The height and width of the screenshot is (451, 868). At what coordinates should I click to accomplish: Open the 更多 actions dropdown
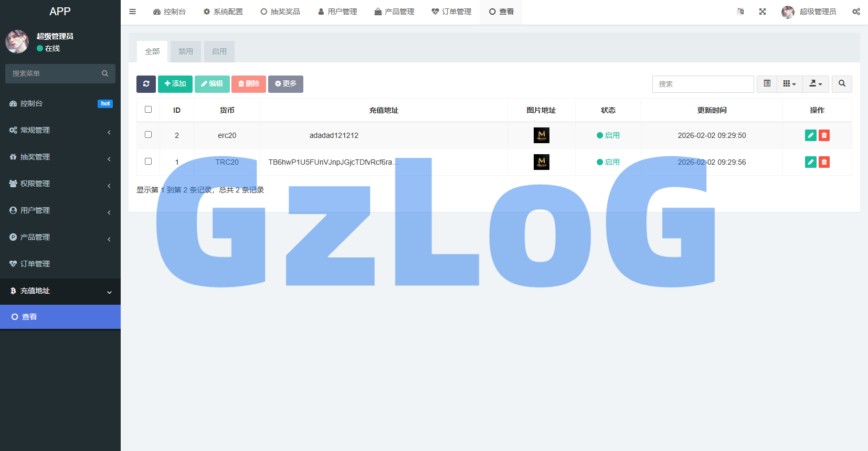pyautogui.click(x=285, y=84)
